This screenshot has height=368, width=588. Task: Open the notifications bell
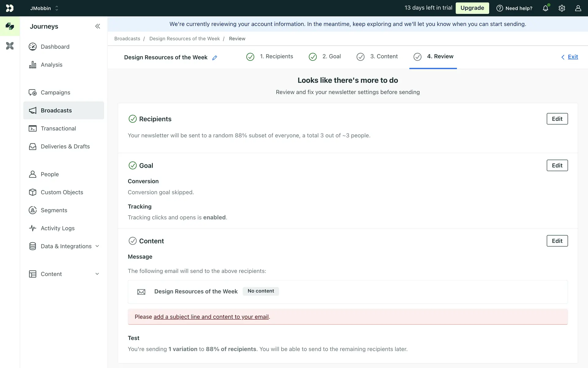[x=545, y=8]
